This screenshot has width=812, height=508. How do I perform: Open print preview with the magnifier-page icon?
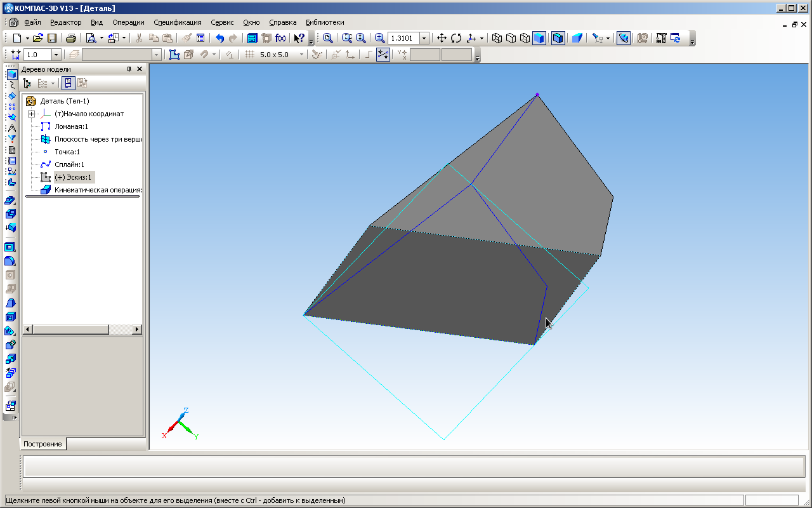pos(91,38)
